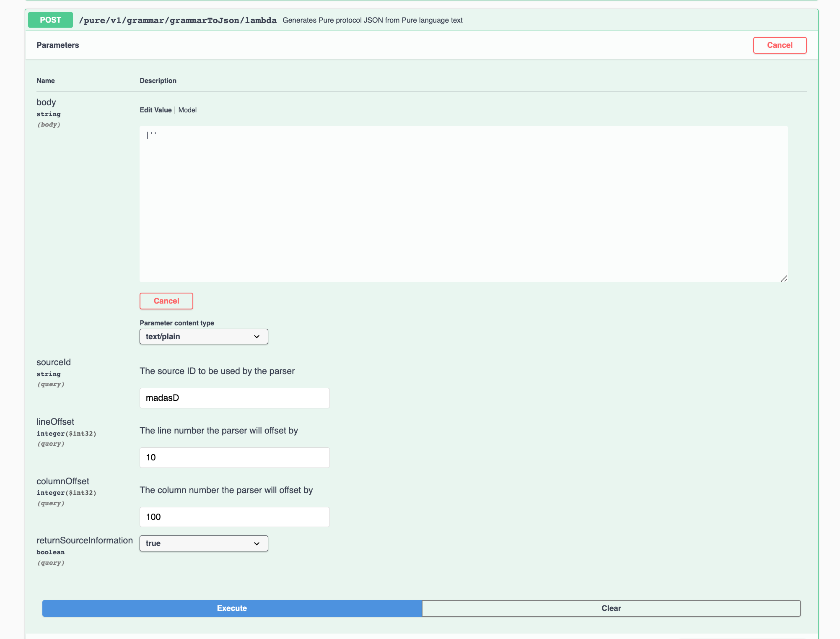The height and width of the screenshot is (639, 840).
Task: Click the Execute button
Action: point(232,608)
